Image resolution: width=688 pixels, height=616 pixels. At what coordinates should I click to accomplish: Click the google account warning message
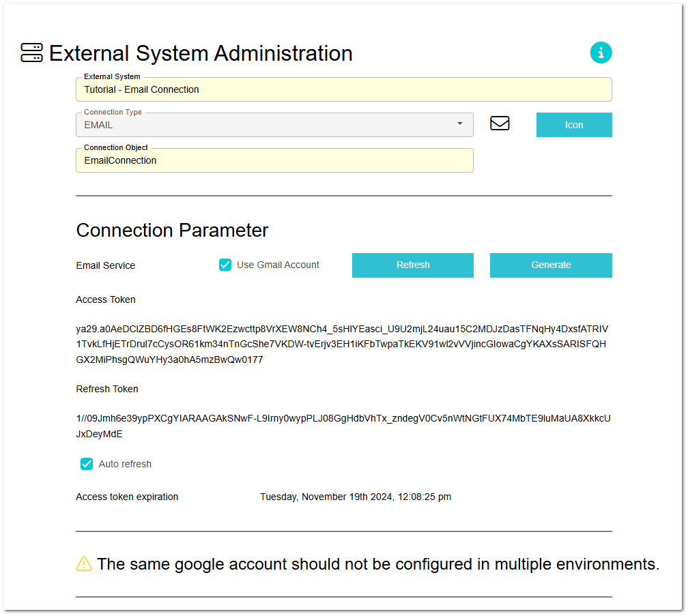[x=378, y=564]
